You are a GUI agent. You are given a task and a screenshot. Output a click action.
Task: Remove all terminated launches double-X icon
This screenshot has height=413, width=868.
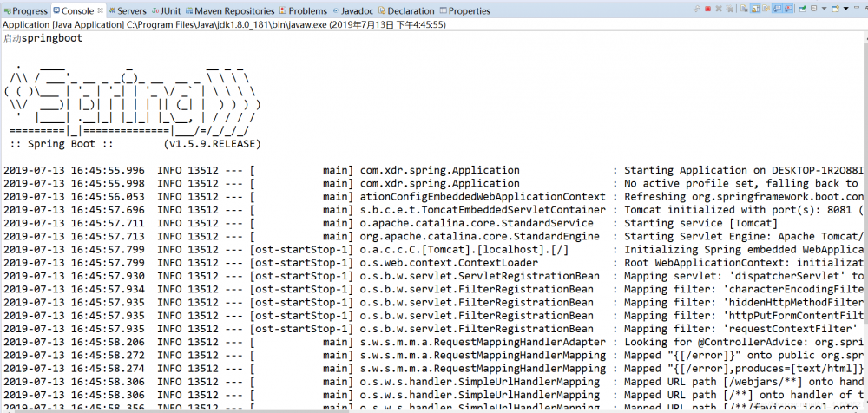point(730,9)
